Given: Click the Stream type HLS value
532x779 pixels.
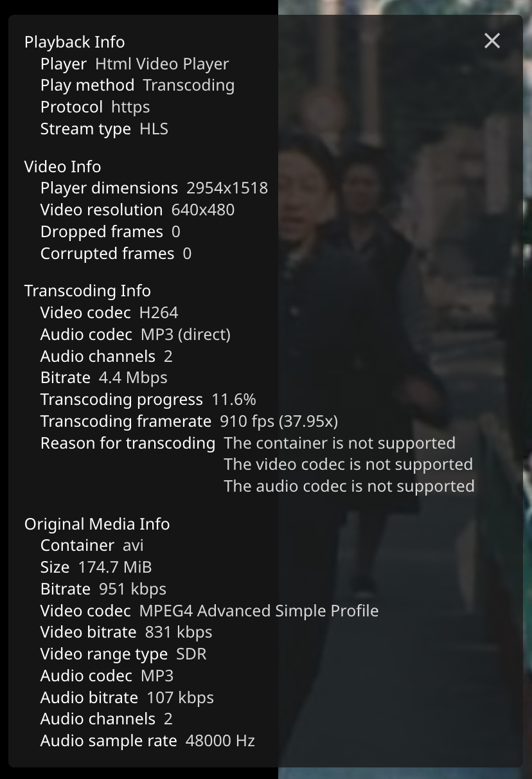Looking at the screenshot, I should click(154, 129).
